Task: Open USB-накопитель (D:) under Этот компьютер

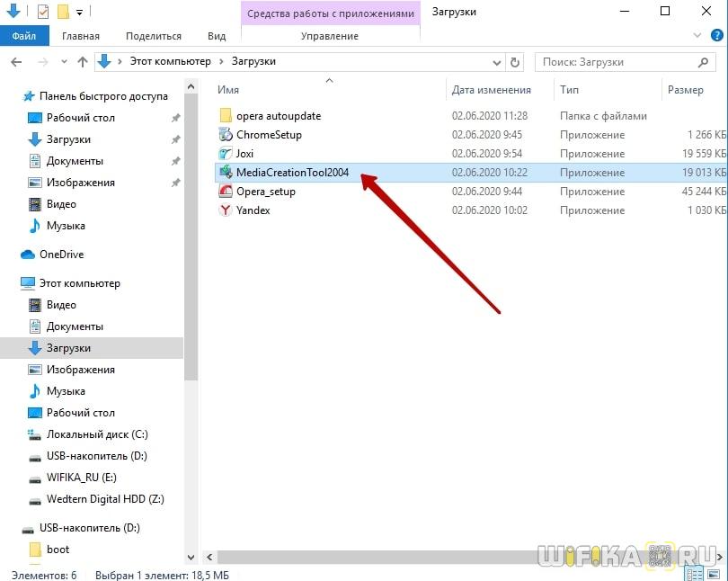Action: (x=96, y=456)
